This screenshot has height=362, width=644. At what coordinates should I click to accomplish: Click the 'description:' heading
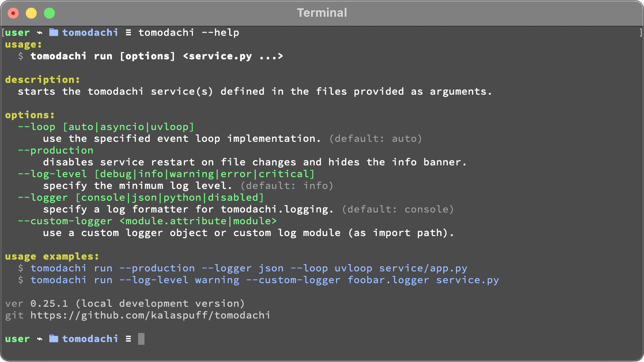pyautogui.click(x=43, y=80)
